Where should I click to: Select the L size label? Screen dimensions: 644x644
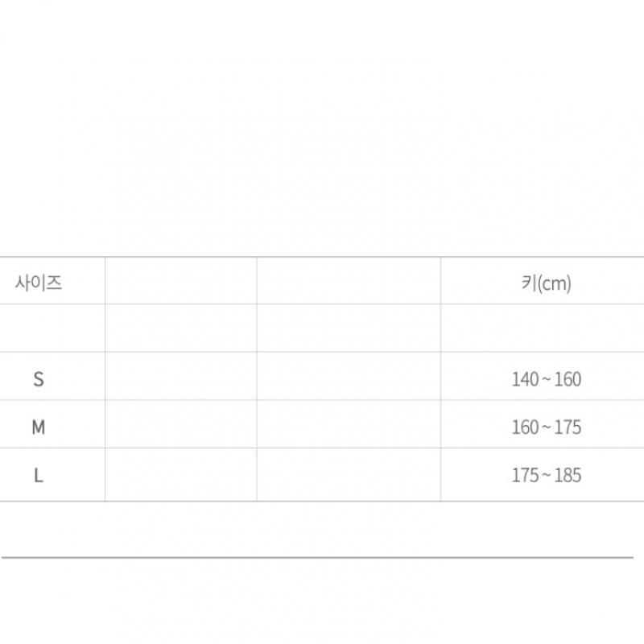(39, 475)
